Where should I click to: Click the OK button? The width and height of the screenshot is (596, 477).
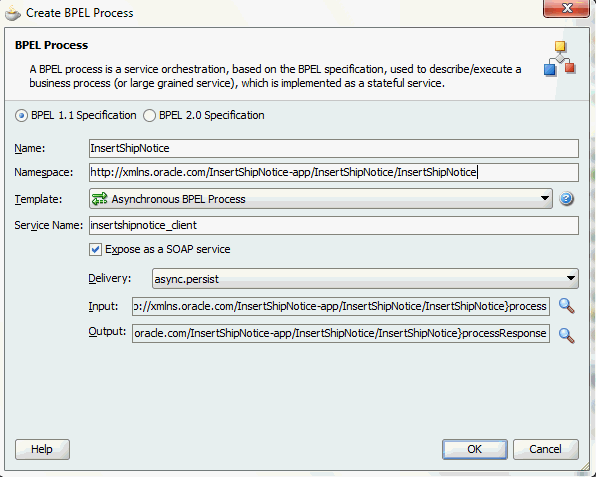pyautogui.click(x=474, y=449)
